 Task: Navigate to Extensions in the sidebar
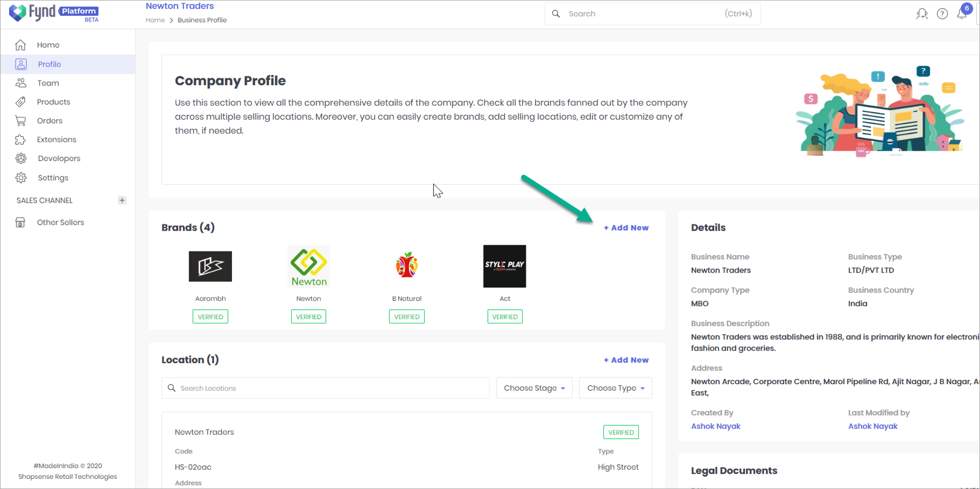pyautogui.click(x=56, y=140)
